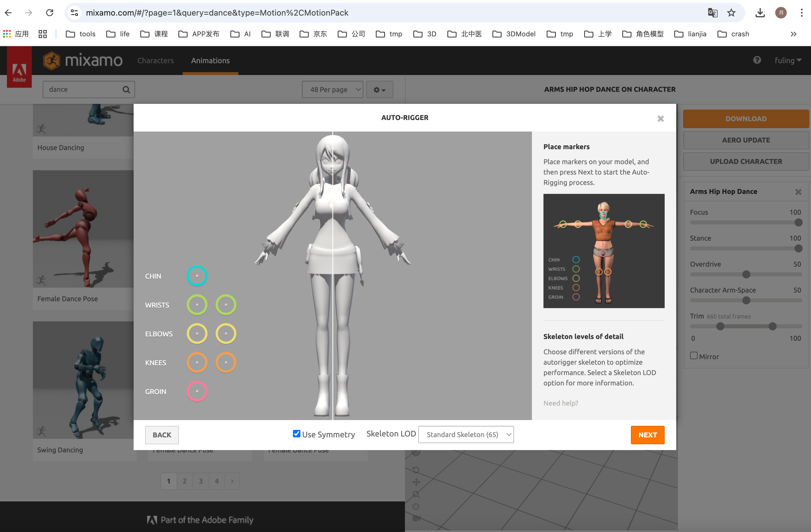811x532 pixels.
Task: Go to results page 4
Action: coord(217,481)
